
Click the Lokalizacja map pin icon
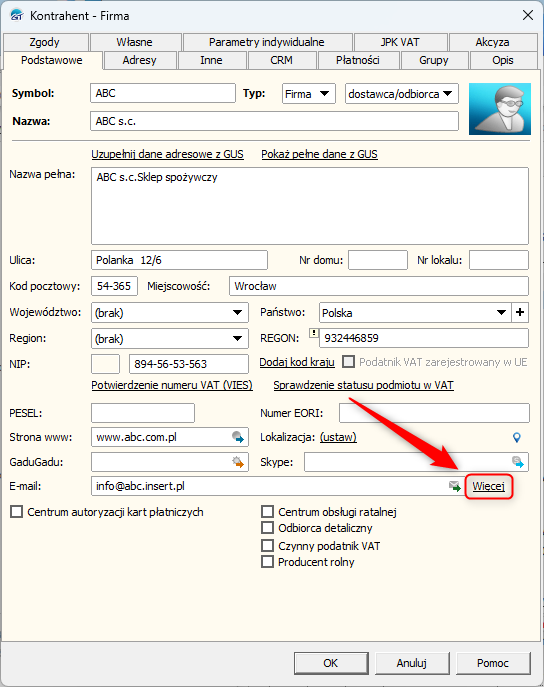tap(517, 437)
